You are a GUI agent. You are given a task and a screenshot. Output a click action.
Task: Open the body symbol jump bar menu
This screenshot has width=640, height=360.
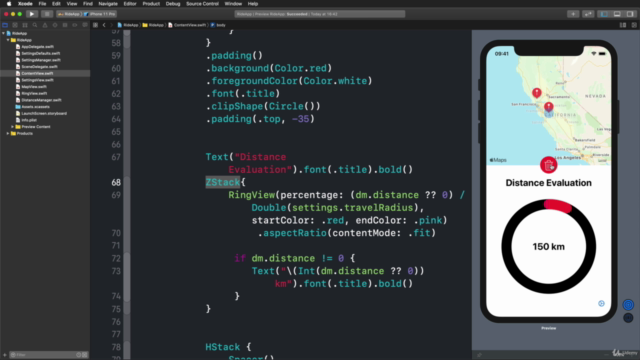(218, 25)
